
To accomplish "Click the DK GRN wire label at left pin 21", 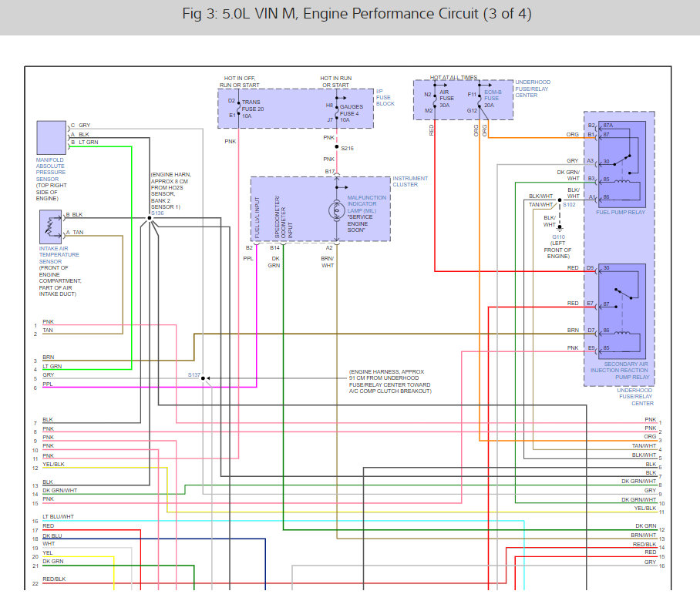I will point(52,562).
